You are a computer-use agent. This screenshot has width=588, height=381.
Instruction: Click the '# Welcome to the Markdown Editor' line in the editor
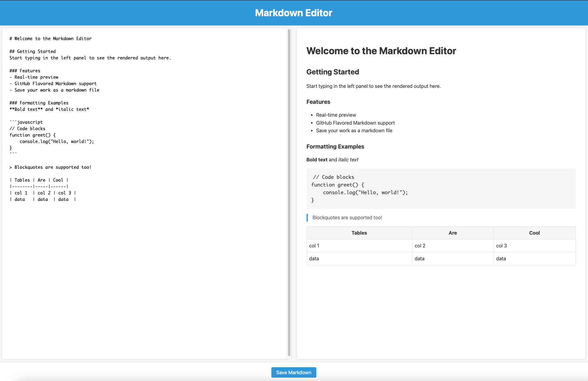tap(50, 39)
